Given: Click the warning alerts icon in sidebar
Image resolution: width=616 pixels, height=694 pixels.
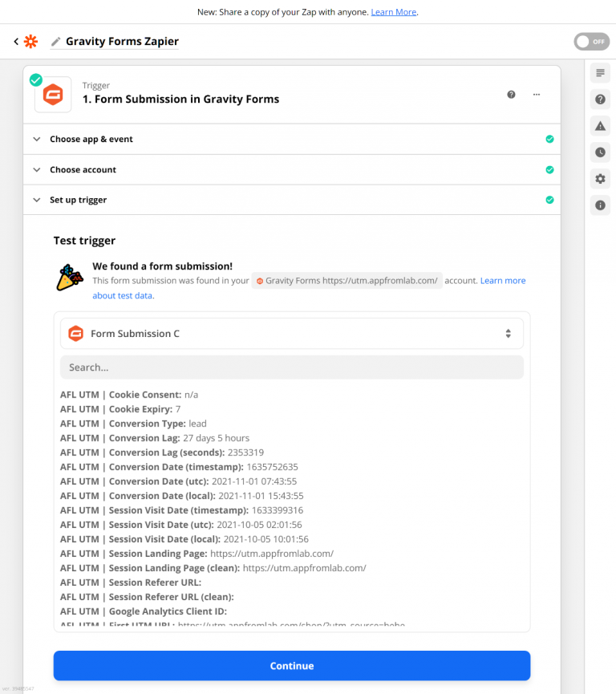Looking at the screenshot, I should click(599, 125).
